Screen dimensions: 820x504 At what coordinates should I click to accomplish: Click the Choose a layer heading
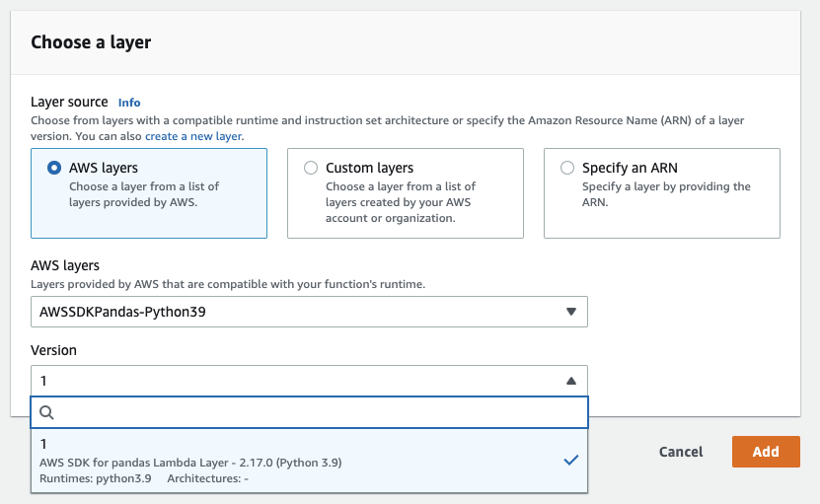click(x=91, y=42)
